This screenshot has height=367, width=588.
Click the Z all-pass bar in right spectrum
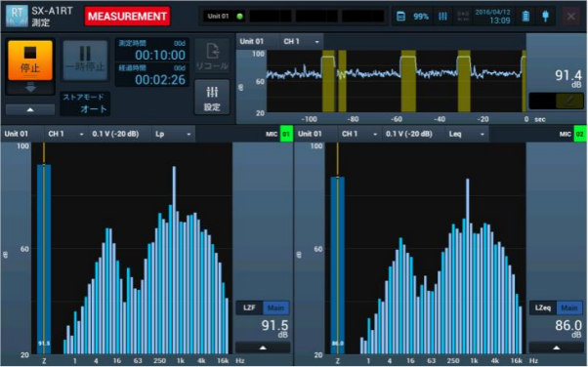(338, 265)
